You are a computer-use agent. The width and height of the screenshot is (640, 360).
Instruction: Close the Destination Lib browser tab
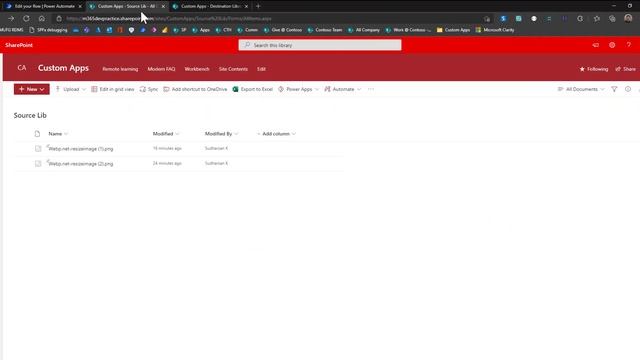[246, 6]
